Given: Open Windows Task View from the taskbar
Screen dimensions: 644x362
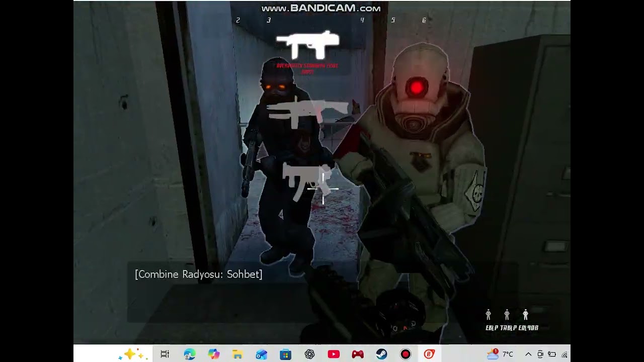Looking at the screenshot, I should coord(165,354).
